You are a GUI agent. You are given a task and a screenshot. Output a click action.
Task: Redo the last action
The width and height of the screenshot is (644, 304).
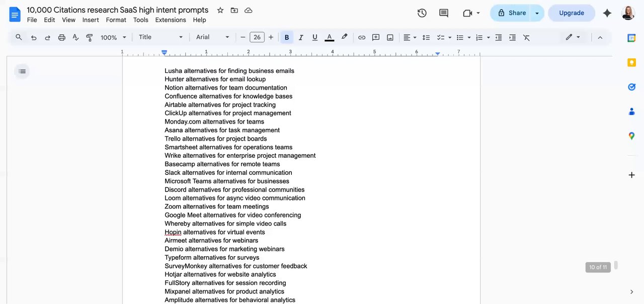[x=48, y=37]
